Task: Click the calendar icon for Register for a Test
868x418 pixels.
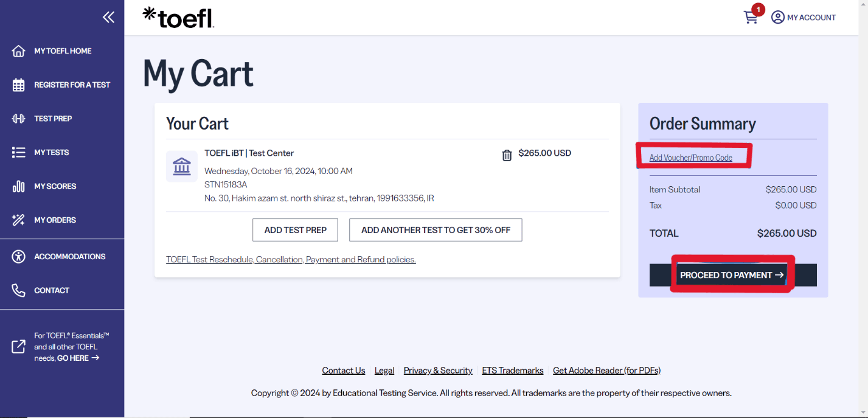Action: pyautogui.click(x=19, y=85)
